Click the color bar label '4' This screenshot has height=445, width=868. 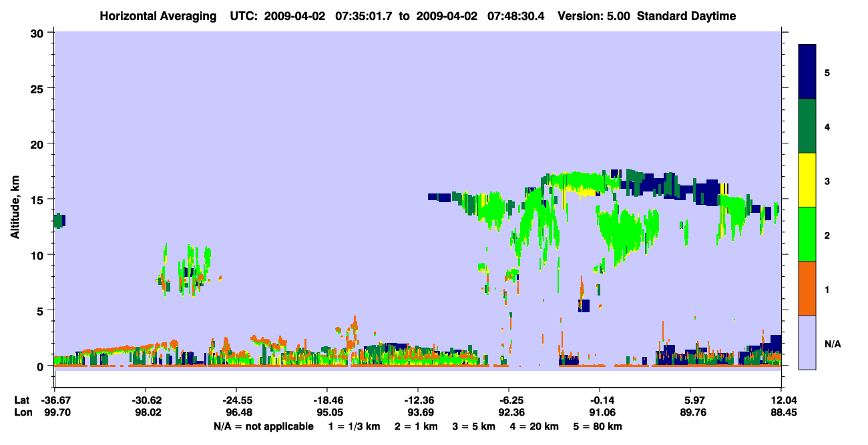[827, 127]
